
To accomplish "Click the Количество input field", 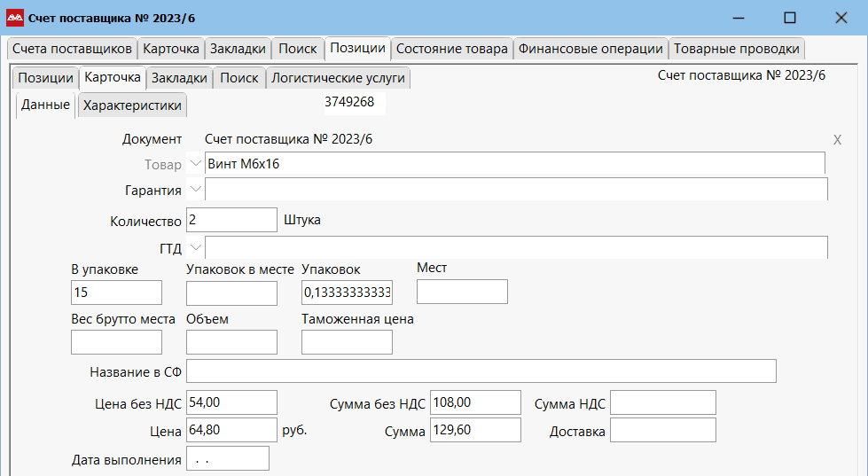I will [x=231, y=220].
